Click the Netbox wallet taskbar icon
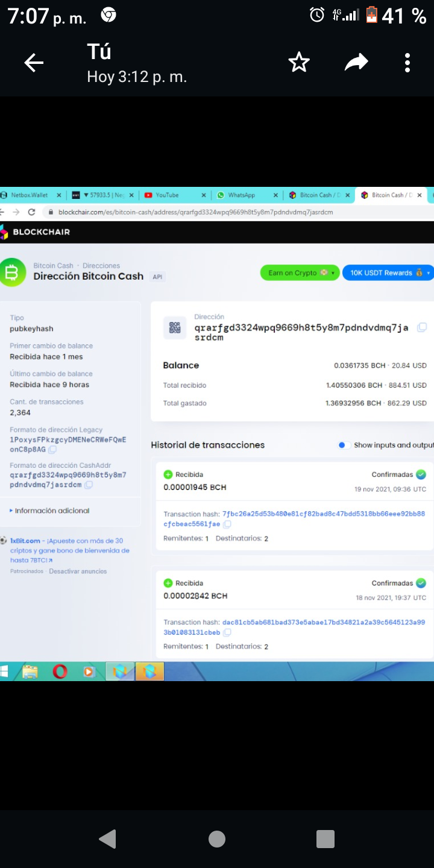The width and height of the screenshot is (434, 868). (x=120, y=671)
